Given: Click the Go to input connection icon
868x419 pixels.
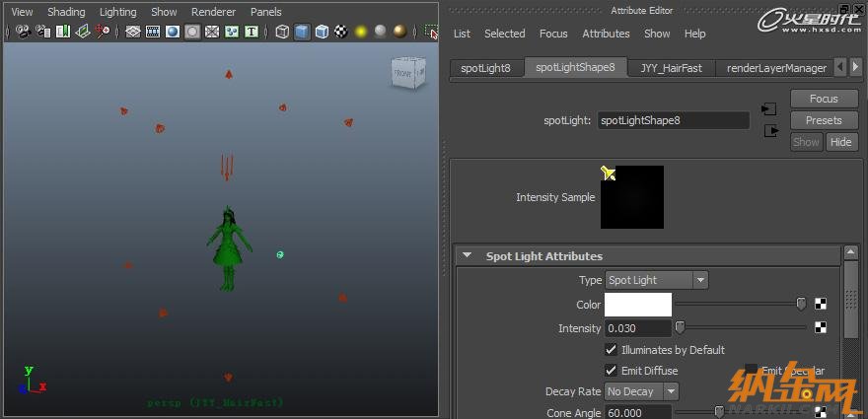Looking at the screenshot, I should coord(769,109).
